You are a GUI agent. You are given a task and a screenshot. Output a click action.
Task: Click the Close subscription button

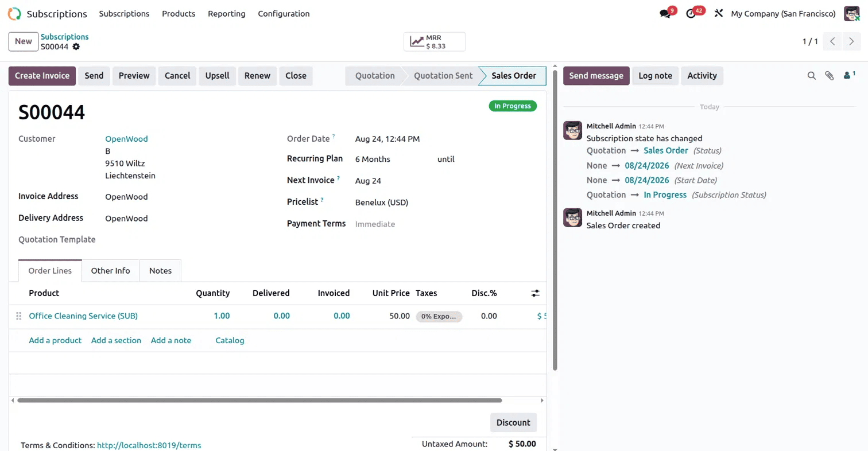pos(296,76)
